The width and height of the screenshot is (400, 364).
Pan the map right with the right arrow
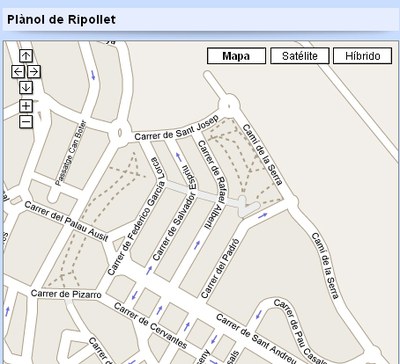point(34,72)
